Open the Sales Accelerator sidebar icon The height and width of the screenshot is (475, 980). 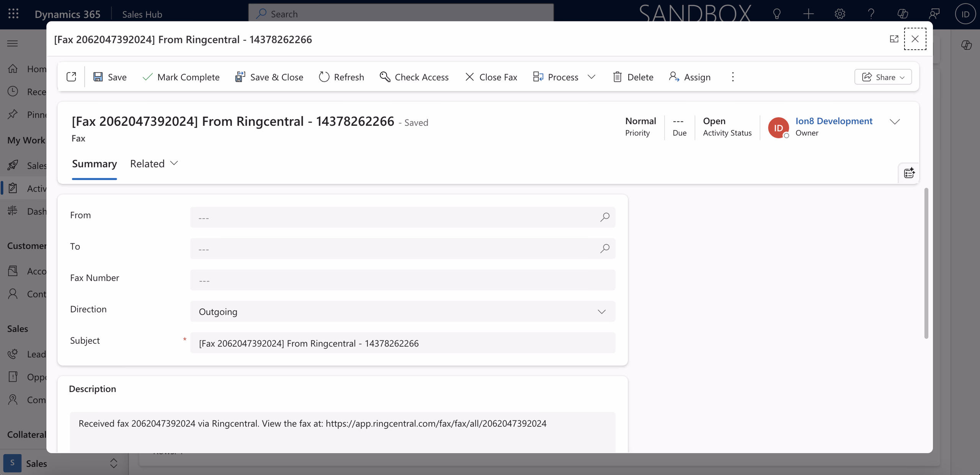click(x=13, y=165)
